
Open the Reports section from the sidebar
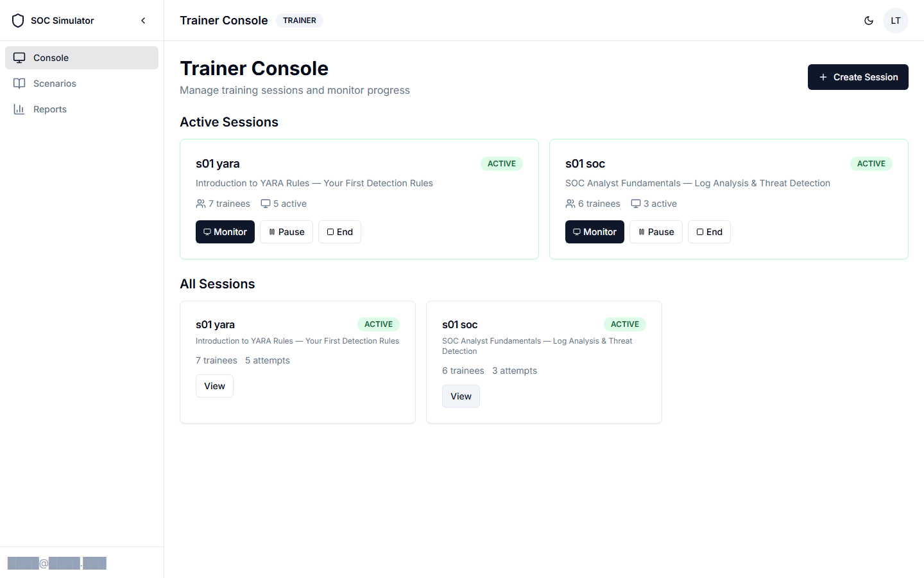coord(49,109)
